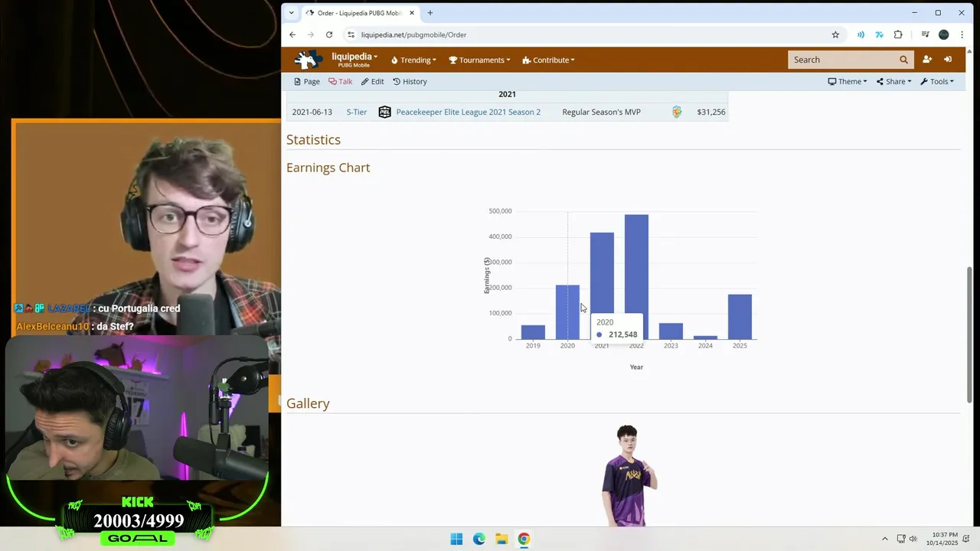Click the Chrome taskbar icon
Screen dimensions: 980x551
(524, 539)
